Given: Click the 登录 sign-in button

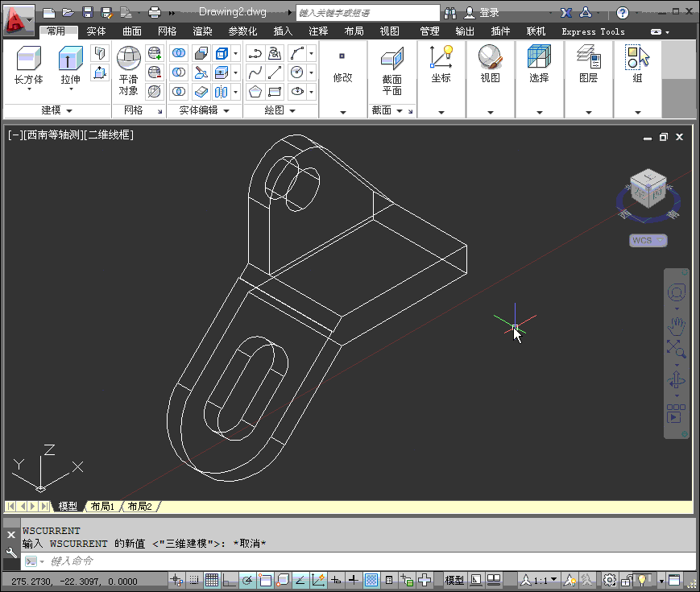Looking at the screenshot, I should pyautogui.click(x=482, y=13).
